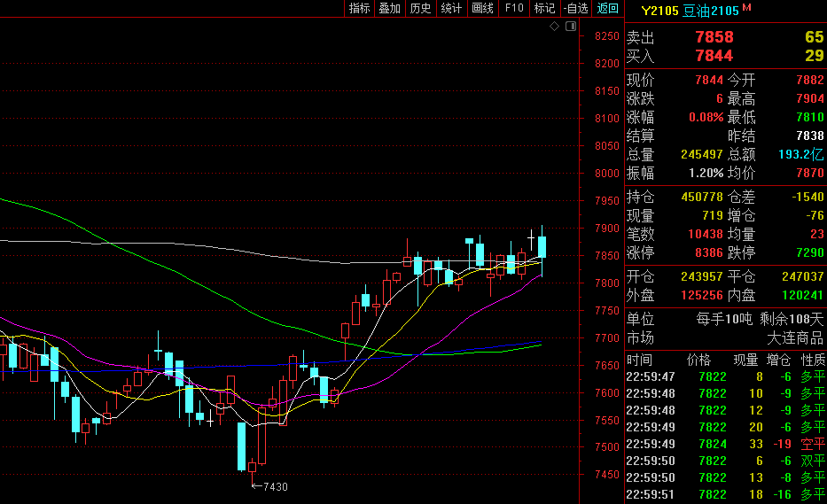Click the 7450 price axis label
Viewport: 827px width, 504px height.
click(607, 475)
